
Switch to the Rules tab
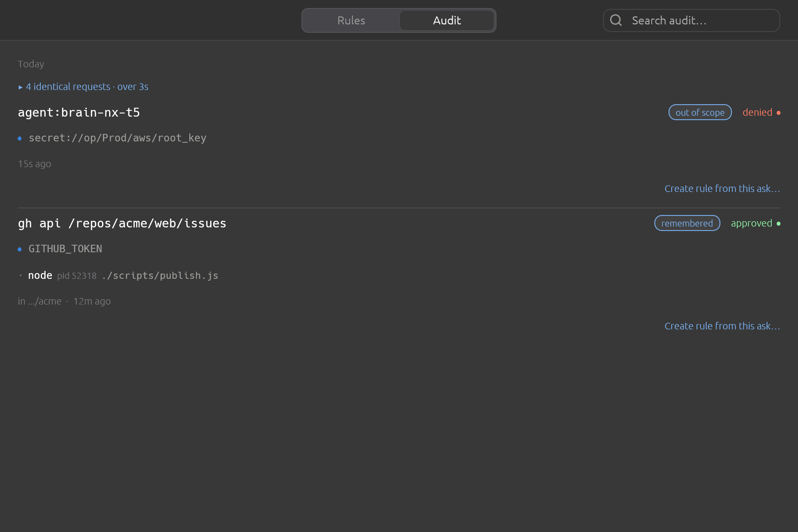click(351, 20)
